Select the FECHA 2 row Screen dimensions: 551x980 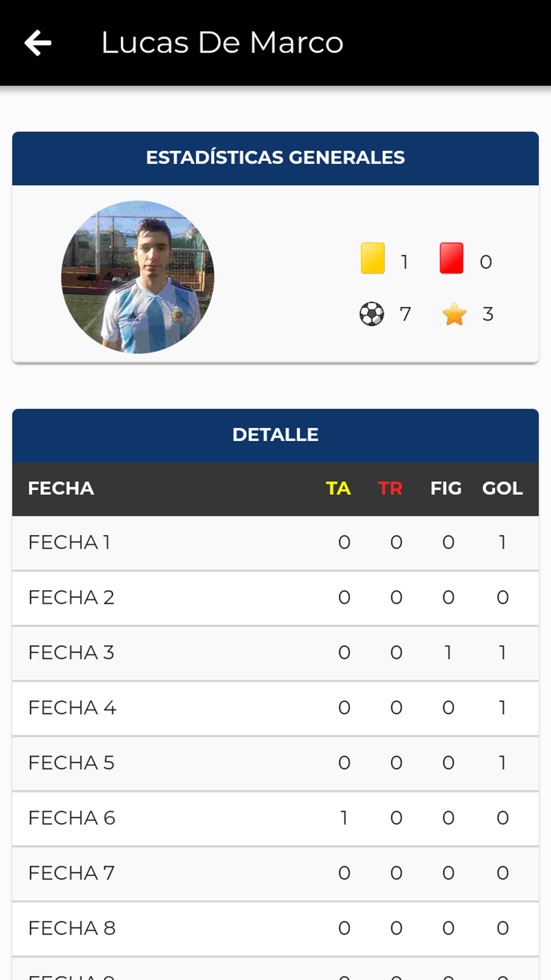(x=275, y=598)
